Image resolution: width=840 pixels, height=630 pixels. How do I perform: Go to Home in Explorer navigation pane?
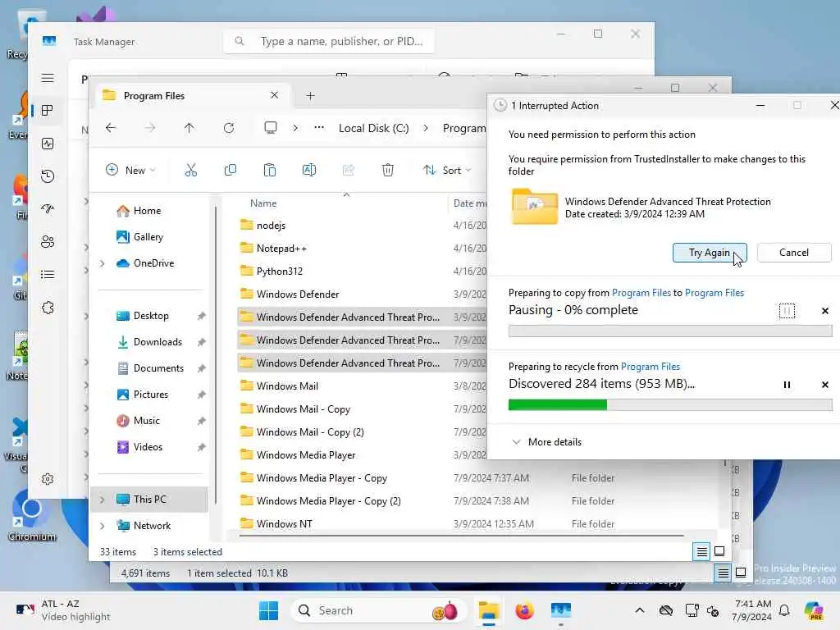138,211
